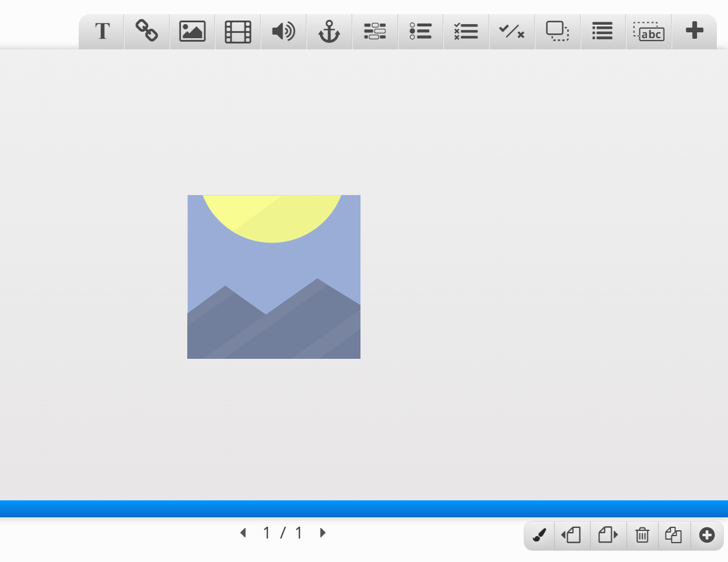The height and width of the screenshot is (562, 728).
Task: Add true/false check-cross icon
Action: click(512, 31)
